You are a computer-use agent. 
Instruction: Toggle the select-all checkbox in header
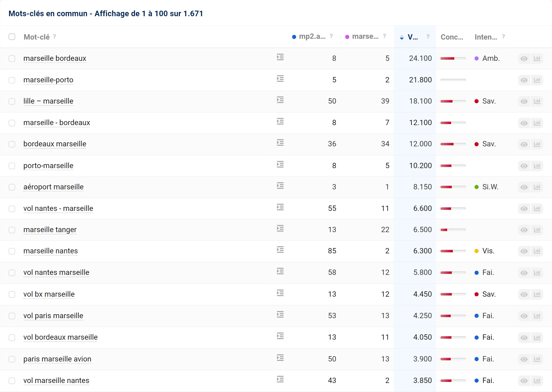[x=12, y=37]
